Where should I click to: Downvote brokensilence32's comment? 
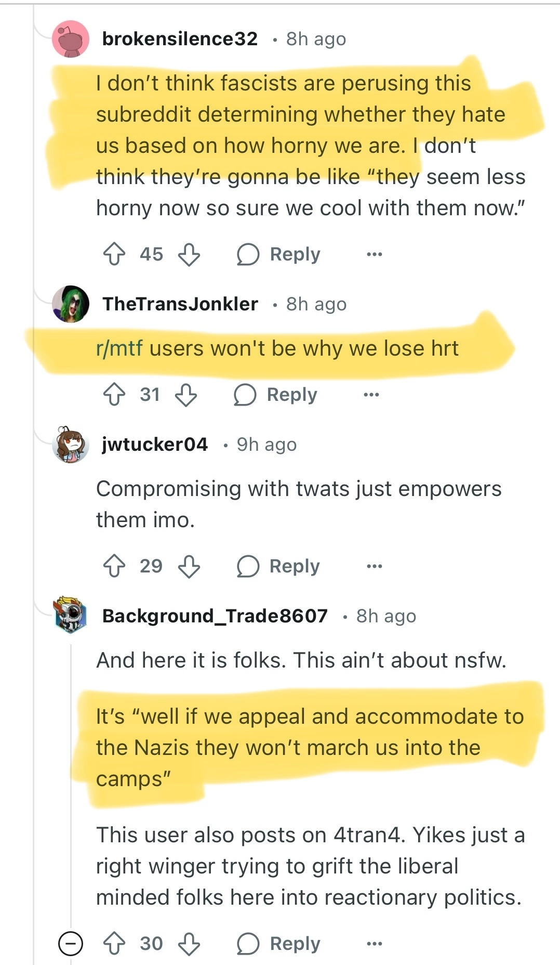tap(189, 254)
